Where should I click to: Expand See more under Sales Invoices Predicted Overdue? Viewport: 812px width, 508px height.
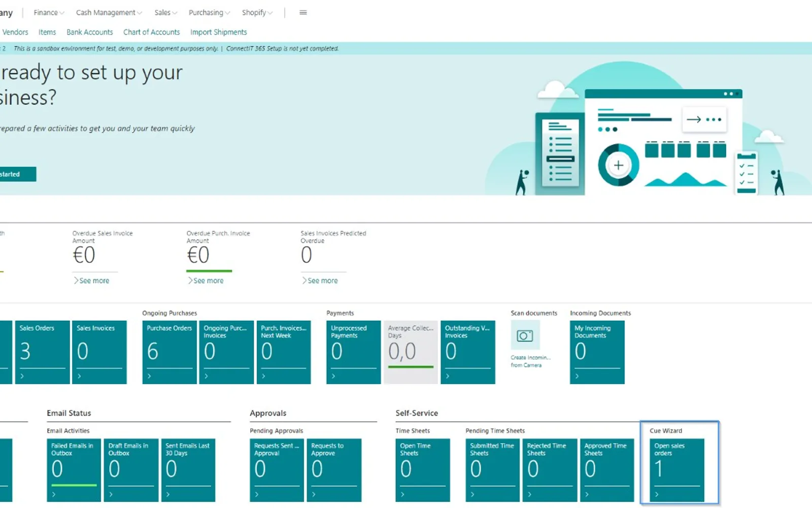pyautogui.click(x=320, y=280)
